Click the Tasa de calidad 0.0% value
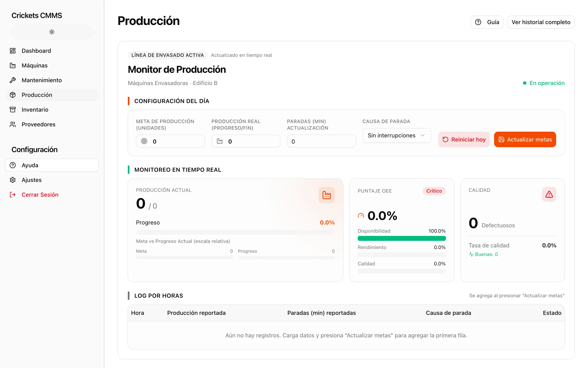588x368 pixels. [549, 245]
